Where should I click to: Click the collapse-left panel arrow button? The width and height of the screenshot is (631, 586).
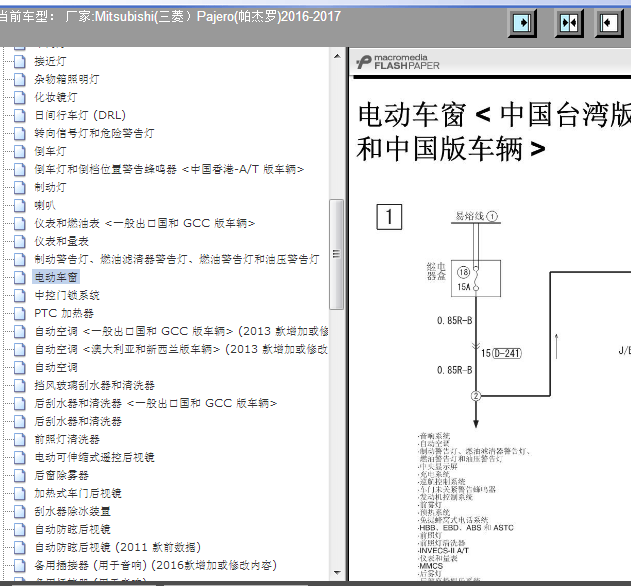[x=609, y=23]
